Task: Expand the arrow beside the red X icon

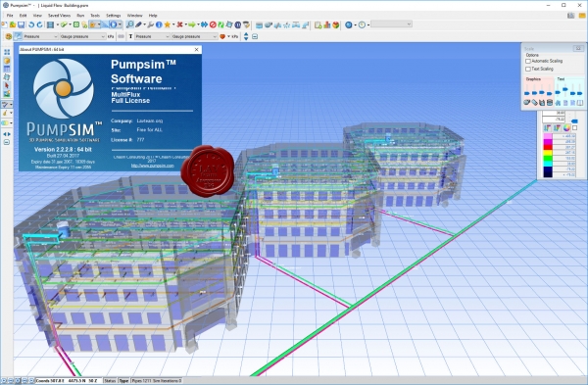Action: (185, 24)
